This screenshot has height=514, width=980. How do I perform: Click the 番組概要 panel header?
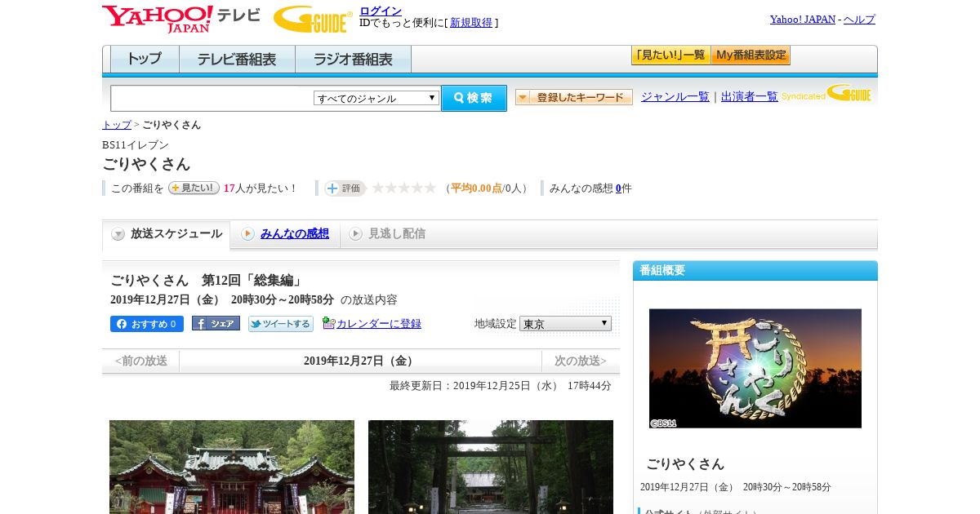755,270
